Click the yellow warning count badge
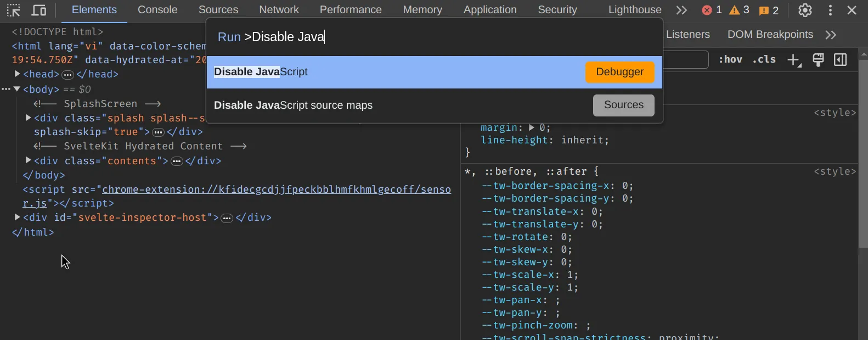Screen dimensions: 868x340 (739, 10)
